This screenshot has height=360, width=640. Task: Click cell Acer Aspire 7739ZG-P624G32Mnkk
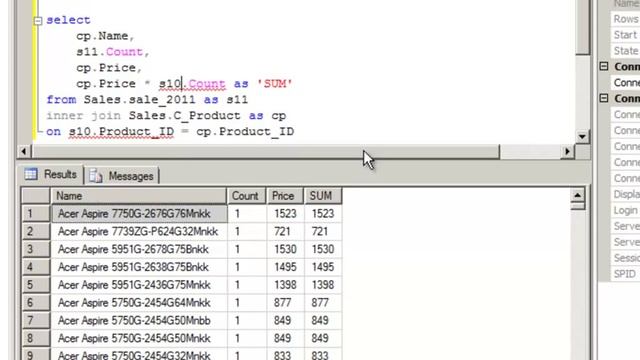pyautogui.click(x=139, y=231)
